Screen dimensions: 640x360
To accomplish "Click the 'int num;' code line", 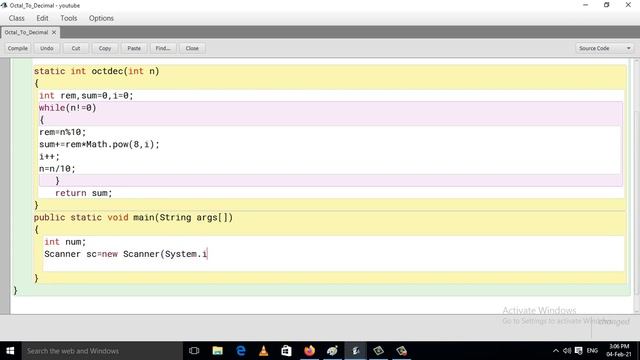I will (65, 242).
